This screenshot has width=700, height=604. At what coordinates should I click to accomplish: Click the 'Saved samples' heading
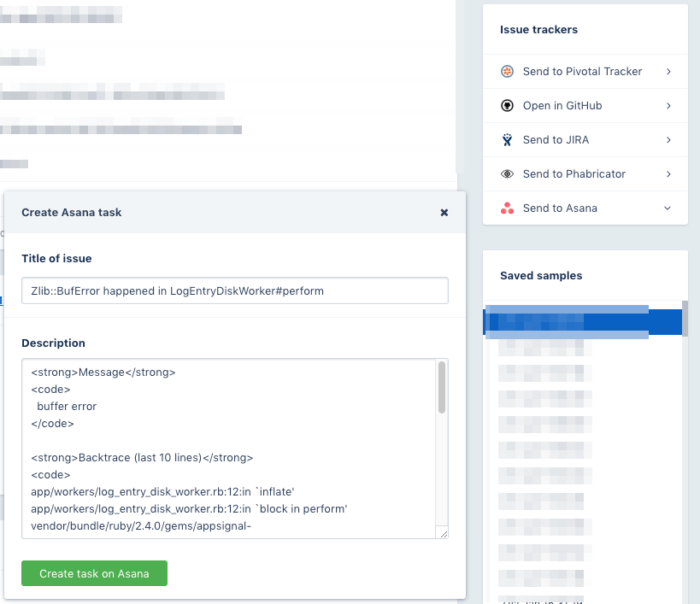coord(541,276)
